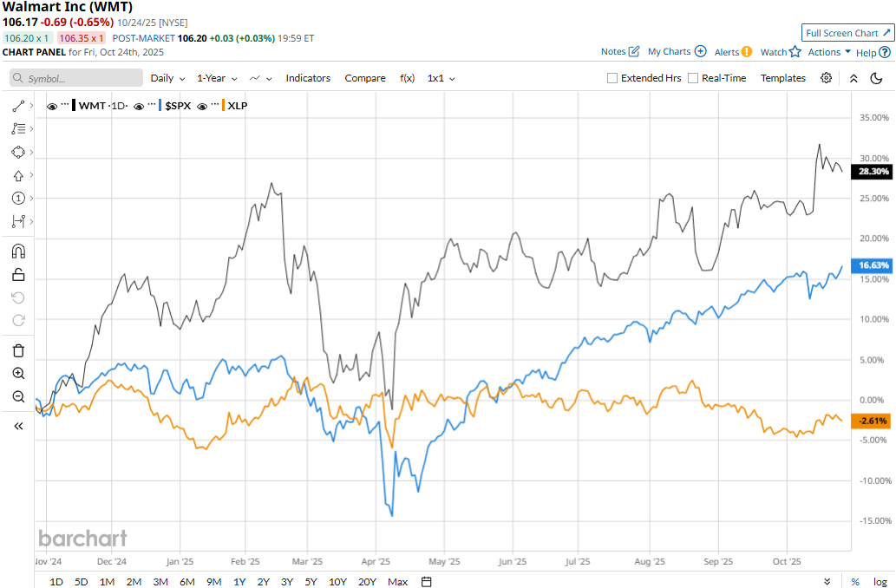896x588 pixels.
Task: Toggle WMT series visibility eye
Action: [52, 107]
